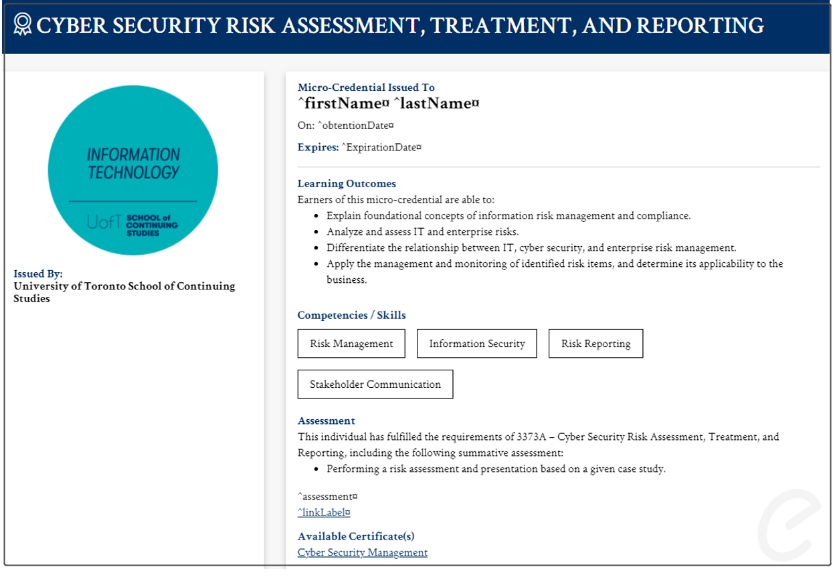Select the Stakeholder Communication skill tag
The height and width of the screenshot is (575, 833).
[375, 384]
